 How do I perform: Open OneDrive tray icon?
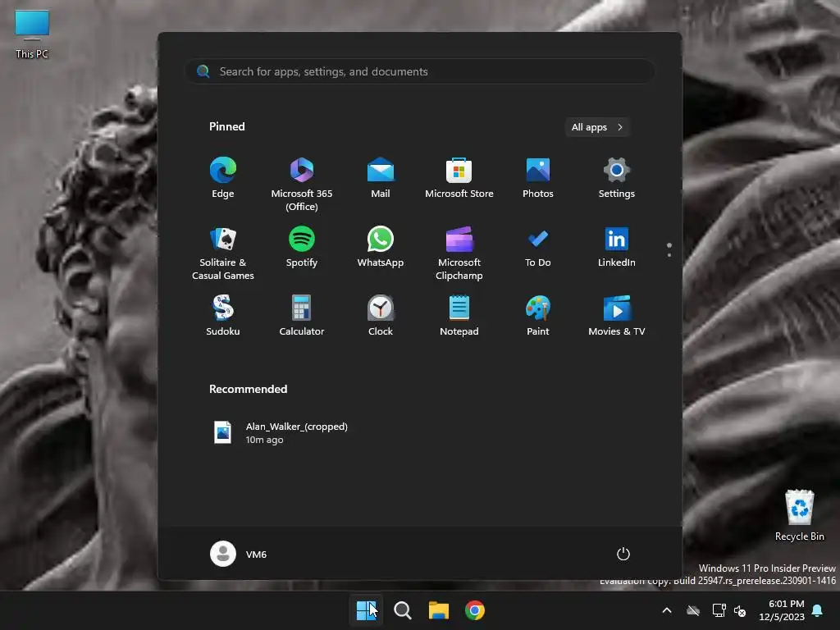tap(693, 610)
